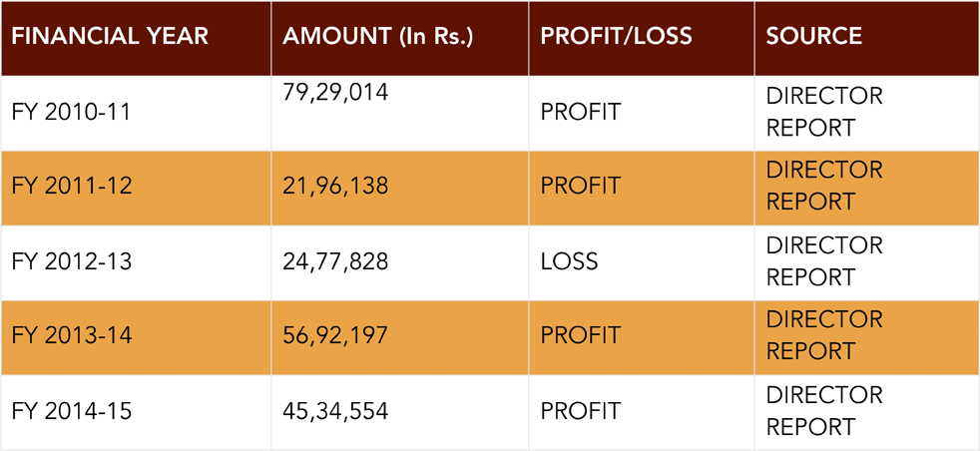Click the amount 79,29,014
This screenshot has width=980, height=451.
tap(335, 94)
